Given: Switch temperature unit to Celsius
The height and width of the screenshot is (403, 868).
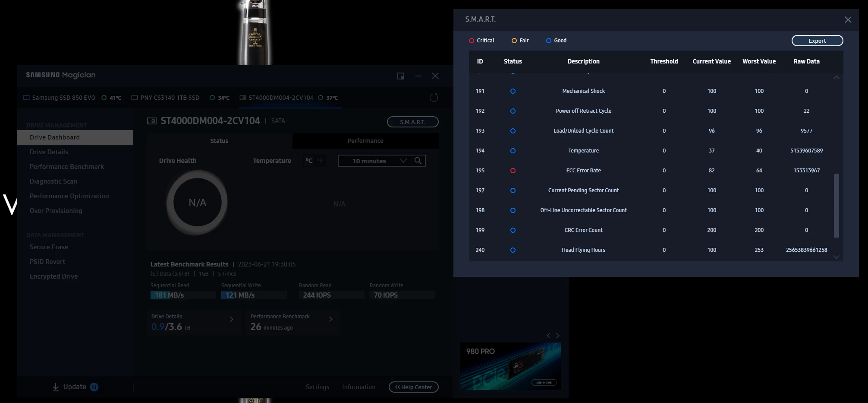Looking at the screenshot, I should 309,161.
